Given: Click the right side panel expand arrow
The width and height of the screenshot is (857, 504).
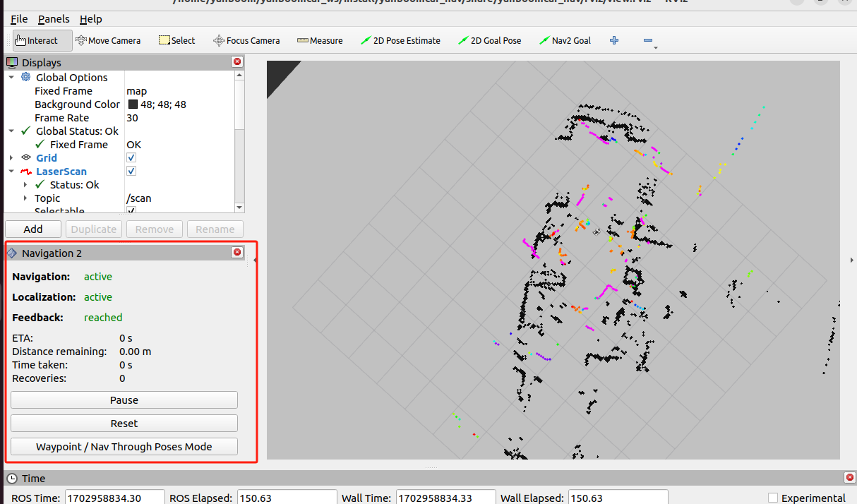Looking at the screenshot, I should coord(853,260).
